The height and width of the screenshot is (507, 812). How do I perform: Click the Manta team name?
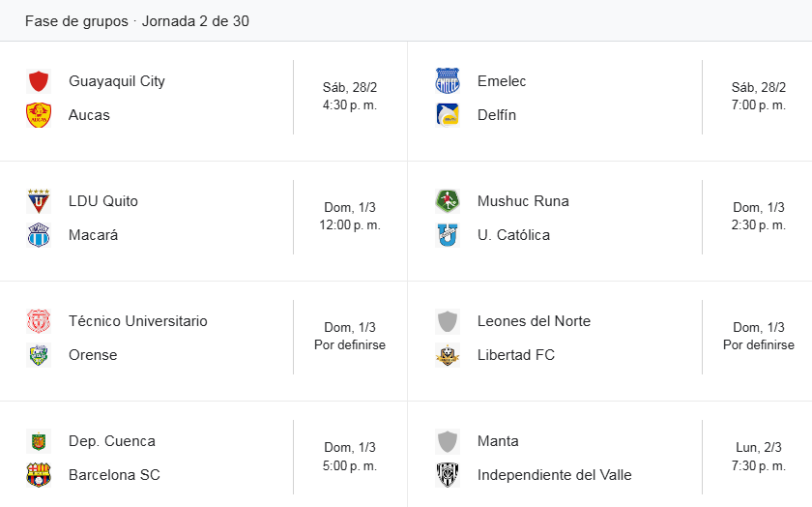click(498, 441)
